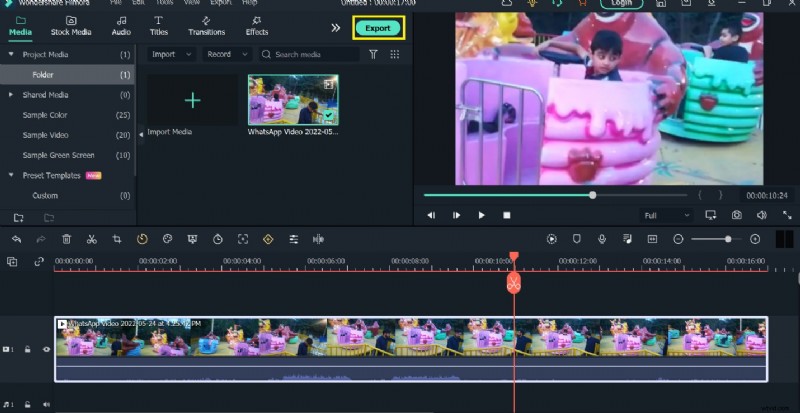
Task: Open color correction palette icon
Action: 167,239
